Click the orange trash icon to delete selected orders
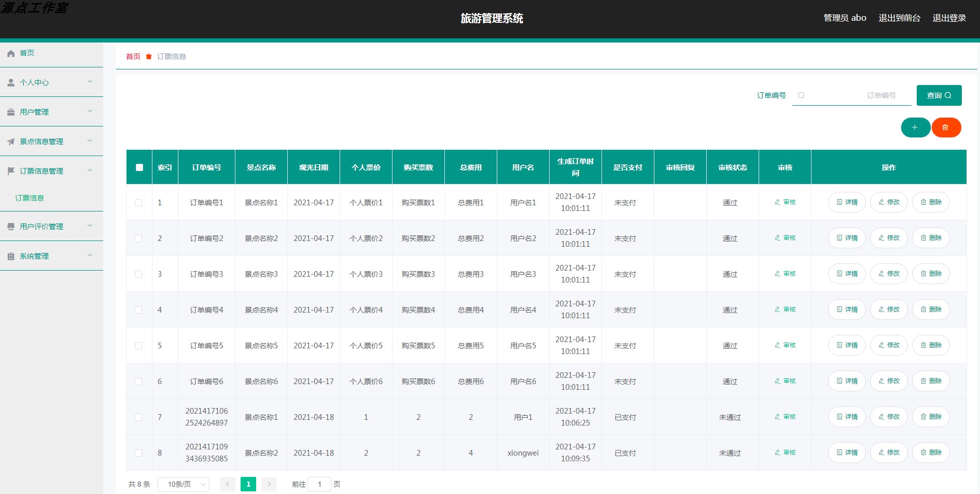The image size is (980, 494). [946, 127]
